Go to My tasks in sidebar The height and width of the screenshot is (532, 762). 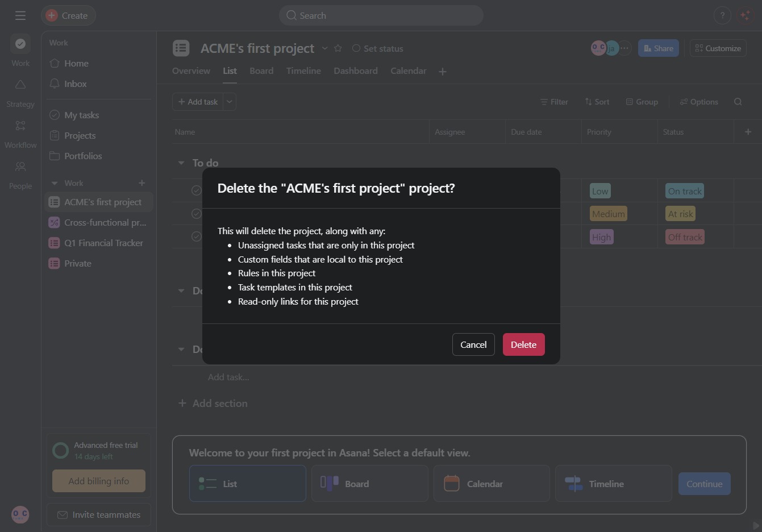click(x=98, y=115)
